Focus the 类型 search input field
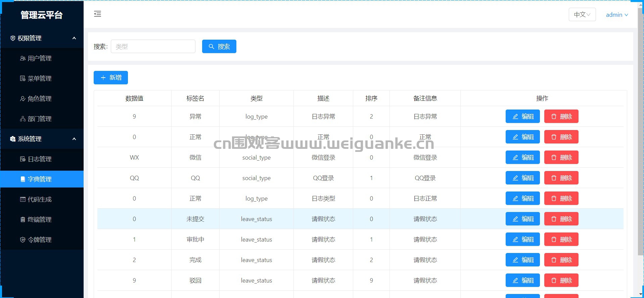Image resolution: width=644 pixels, height=298 pixels. (153, 46)
